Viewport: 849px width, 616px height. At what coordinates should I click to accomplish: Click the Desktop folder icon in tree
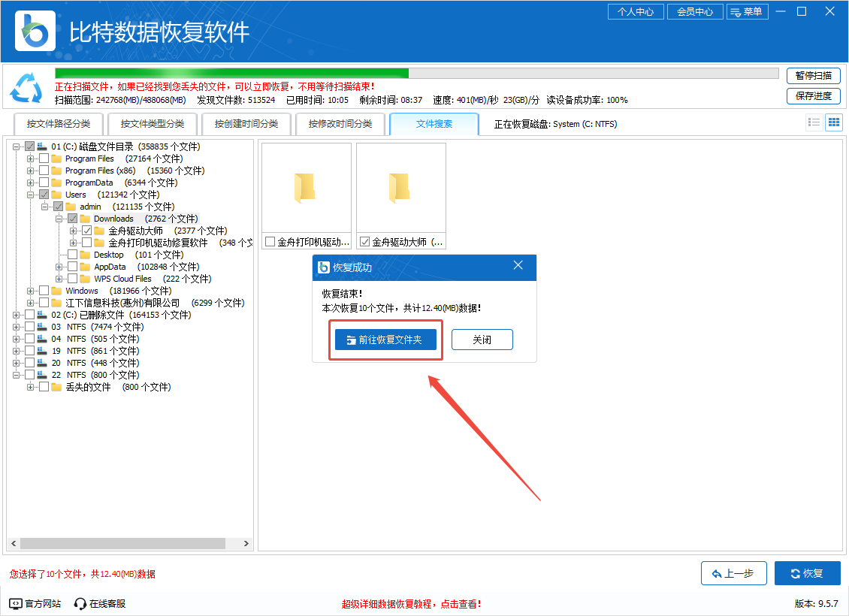pyautogui.click(x=85, y=255)
